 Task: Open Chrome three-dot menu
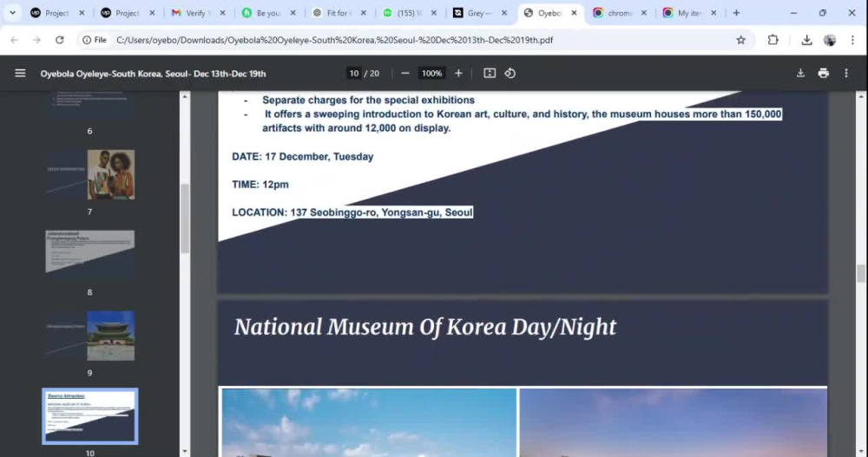[852, 40]
